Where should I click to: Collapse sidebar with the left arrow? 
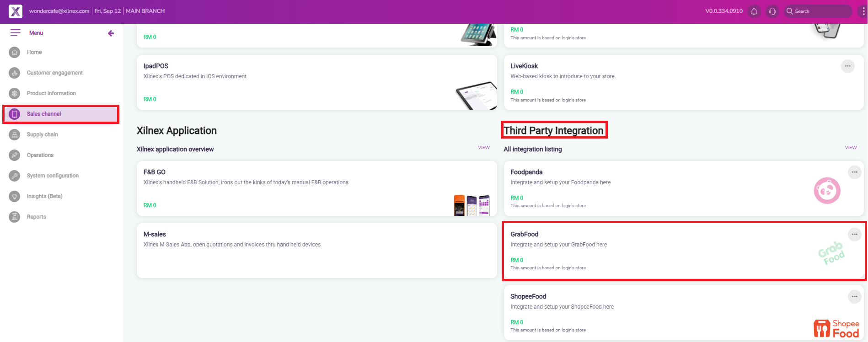(111, 33)
